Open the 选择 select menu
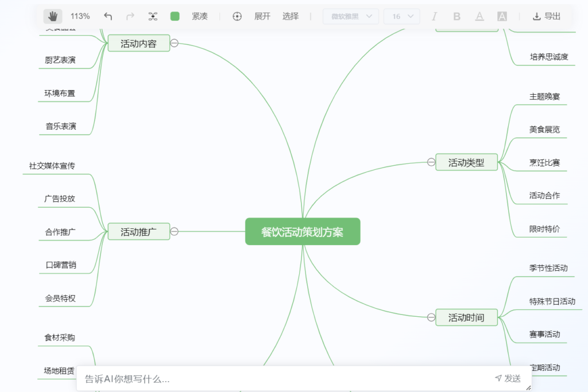Screen dimensions: 588x392 291,16
